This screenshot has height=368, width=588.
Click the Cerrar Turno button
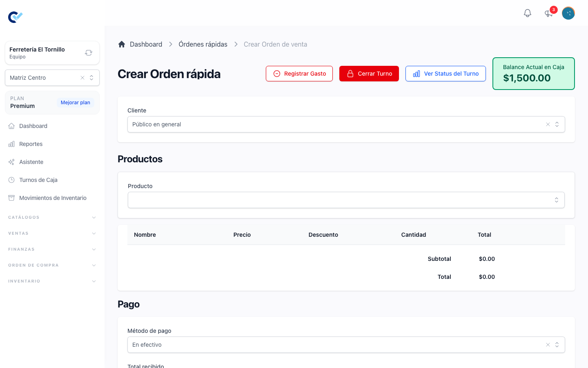[369, 74]
